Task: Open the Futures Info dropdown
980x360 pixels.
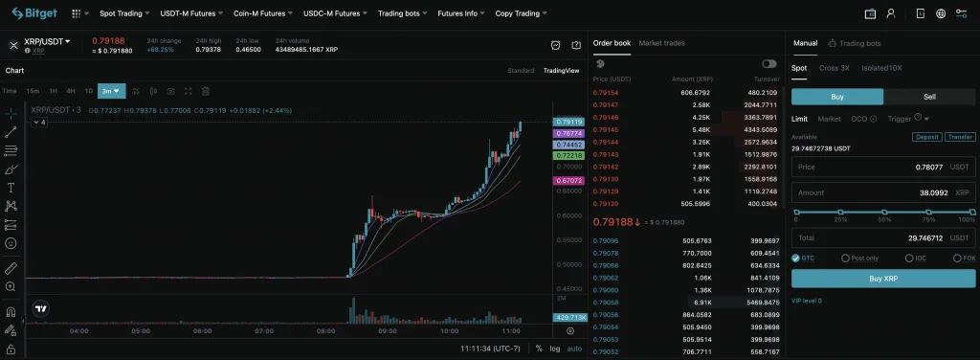Action: click(461, 13)
